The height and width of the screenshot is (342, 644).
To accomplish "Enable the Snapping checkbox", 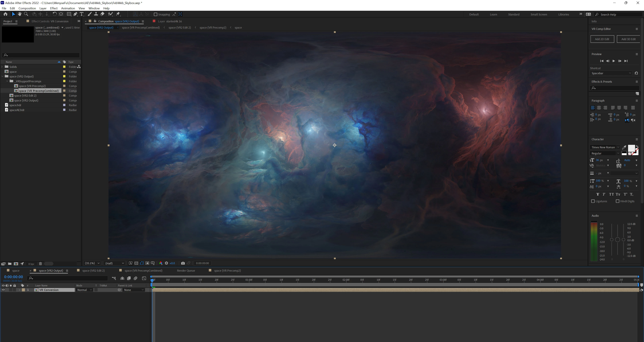I will tap(155, 14).
